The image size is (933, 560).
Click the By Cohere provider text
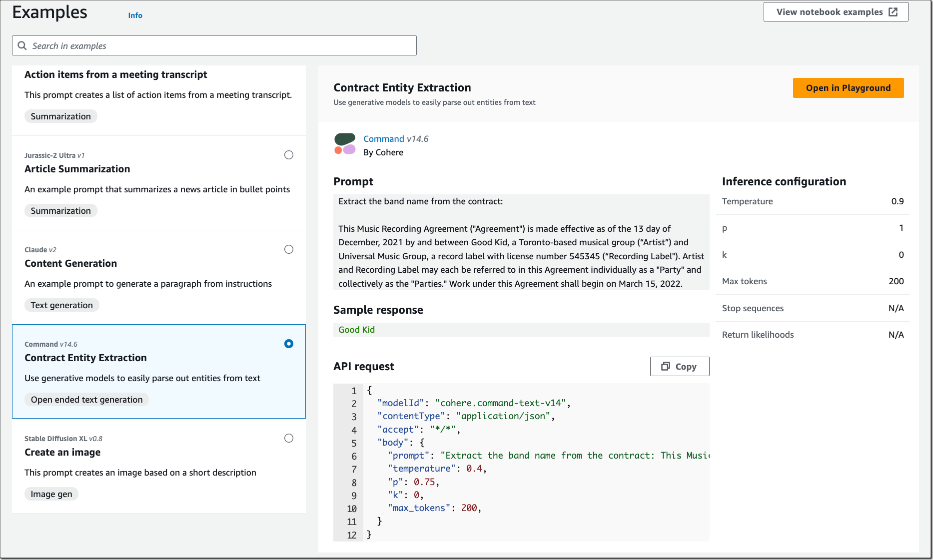click(383, 152)
